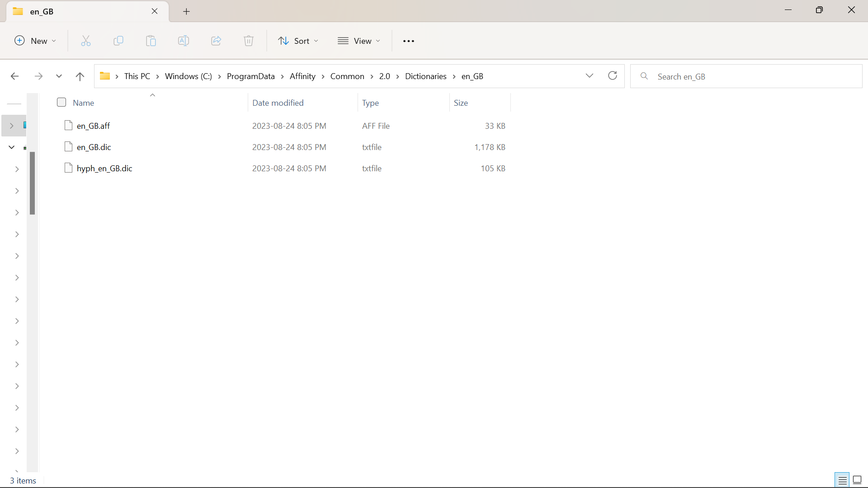The image size is (868, 488).
Task: Expand the address bar history dropdown
Action: click(x=590, y=76)
